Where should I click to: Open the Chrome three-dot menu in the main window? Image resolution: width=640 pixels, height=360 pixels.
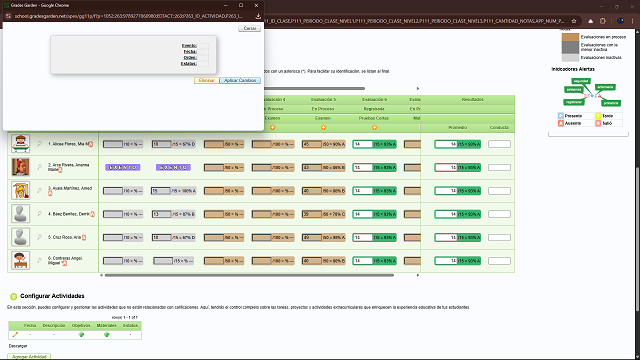point(633,21)
